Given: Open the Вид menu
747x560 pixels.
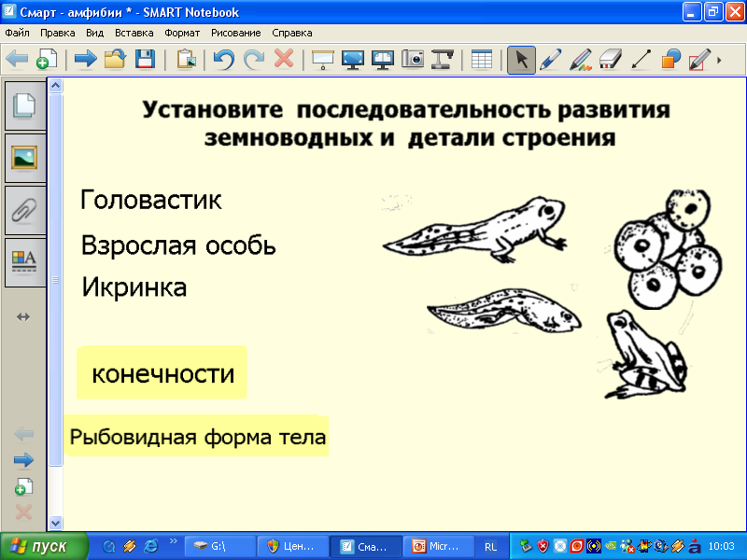Looking at the screenshot, I should 95,33.
